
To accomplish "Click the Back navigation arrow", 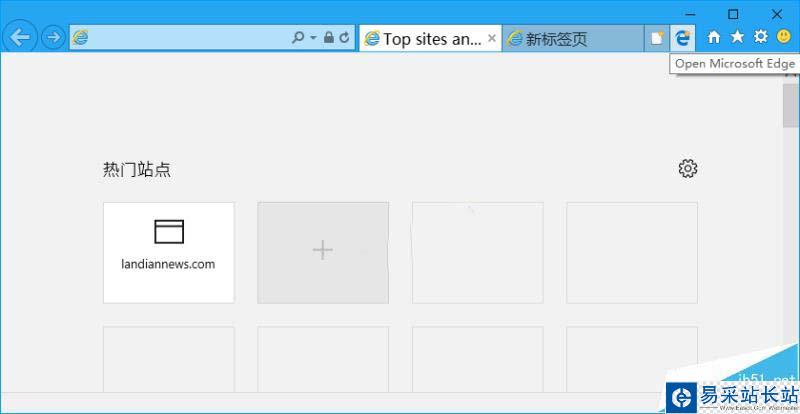I will [21, 38].
